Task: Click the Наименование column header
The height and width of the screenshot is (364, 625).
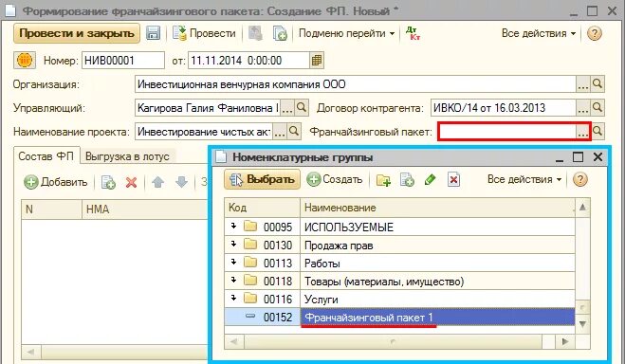Action: coord(437,208)
